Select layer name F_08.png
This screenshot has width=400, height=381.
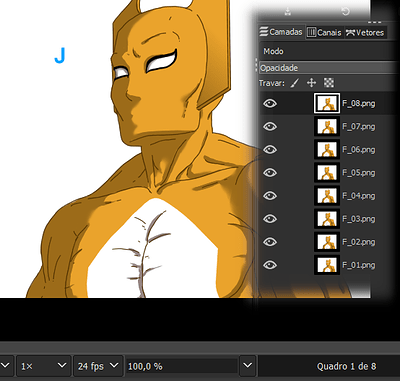coord(359,104)
